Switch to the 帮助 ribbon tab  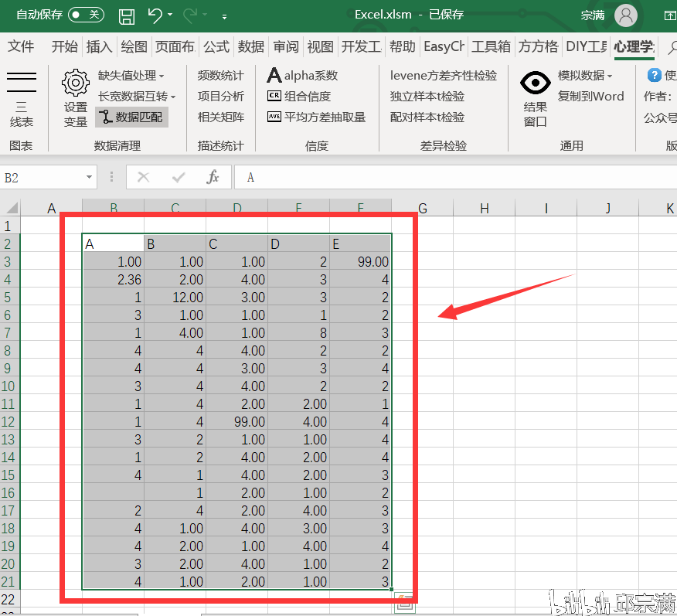coord(402,46)
